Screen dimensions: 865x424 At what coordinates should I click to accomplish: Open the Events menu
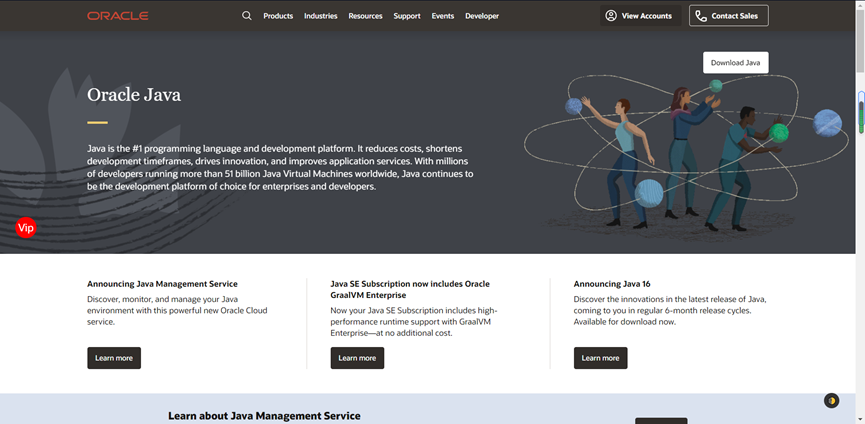pos(443,16)
